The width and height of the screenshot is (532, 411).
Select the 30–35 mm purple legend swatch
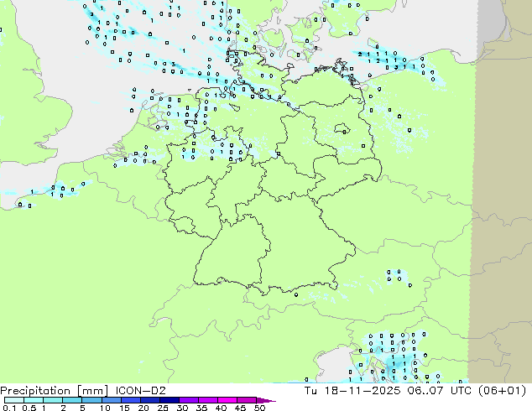tap(189, 400)
